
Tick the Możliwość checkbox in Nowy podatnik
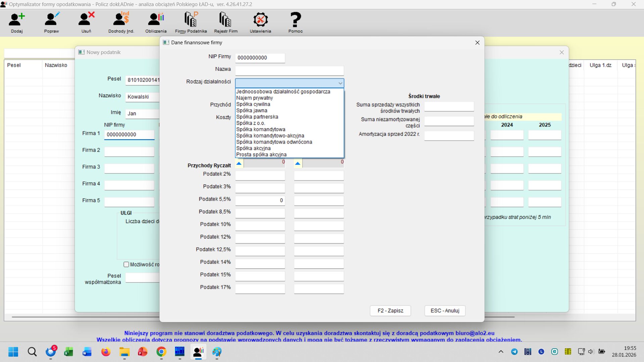pos(126,264)
